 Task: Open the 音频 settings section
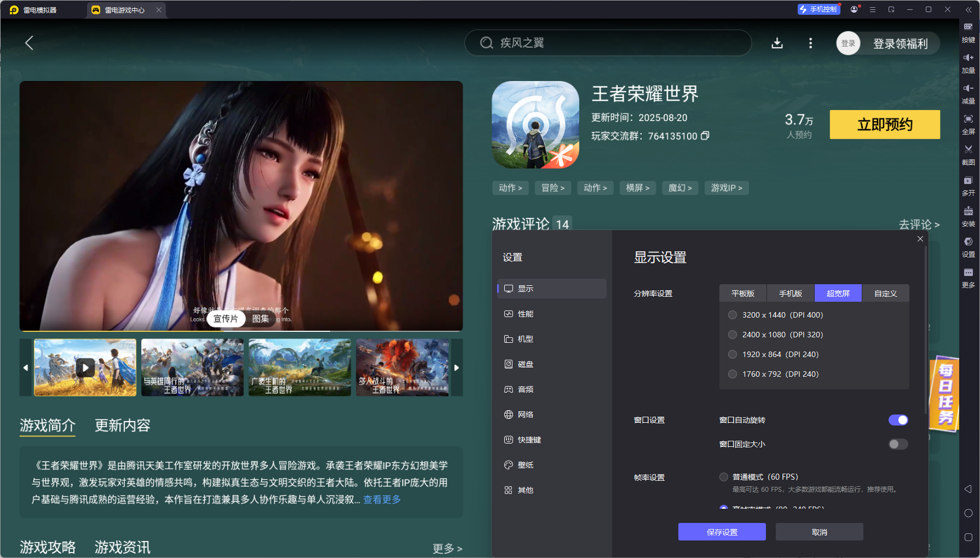pos(552,389)
